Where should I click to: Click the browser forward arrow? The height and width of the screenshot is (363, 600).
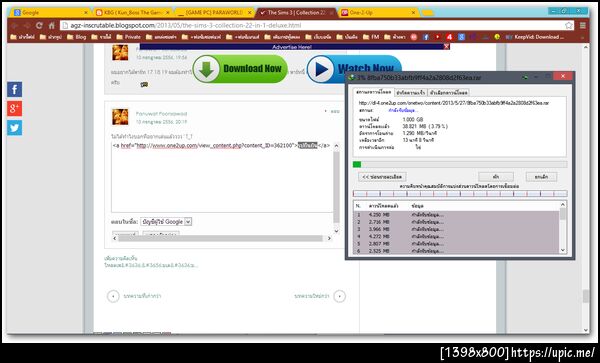(x=26, y=26)
